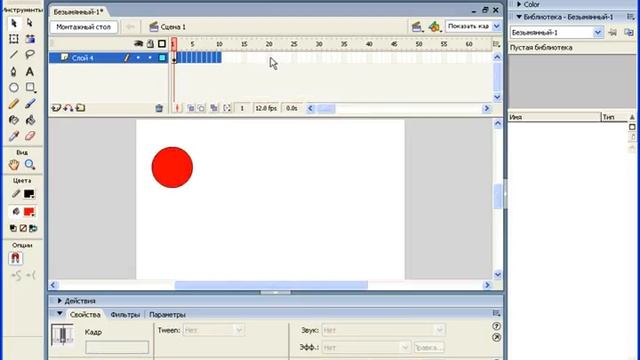Select the Rectangle tool

click(30, 88)
